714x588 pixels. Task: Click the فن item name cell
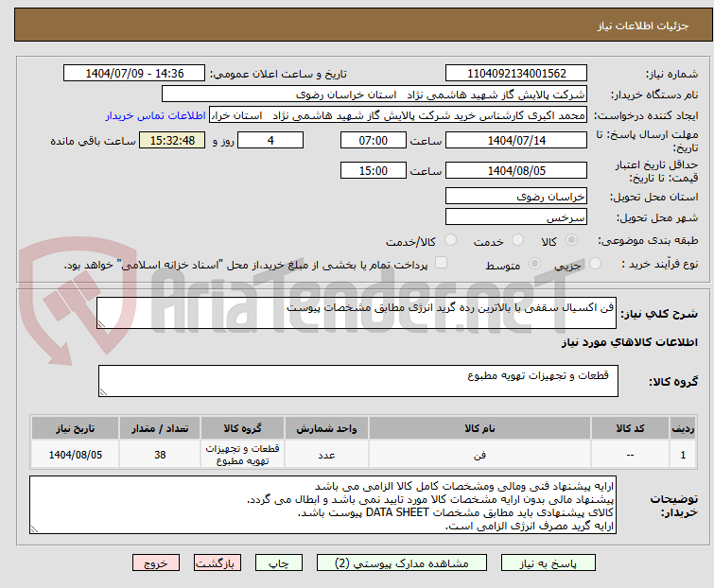point(480,455)
